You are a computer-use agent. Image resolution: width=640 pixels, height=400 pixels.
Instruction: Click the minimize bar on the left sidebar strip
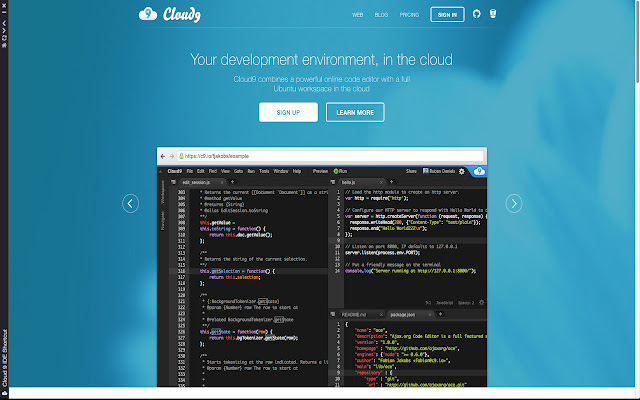pyautogui.click(x=4, y=13)
